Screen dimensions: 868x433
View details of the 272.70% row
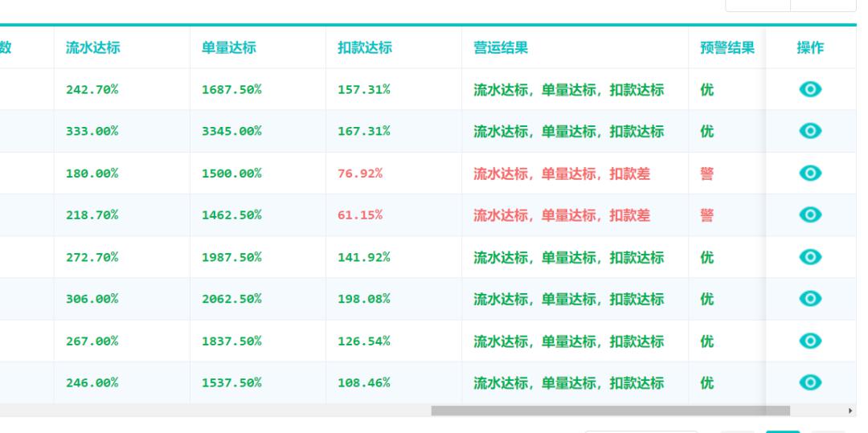810,256
